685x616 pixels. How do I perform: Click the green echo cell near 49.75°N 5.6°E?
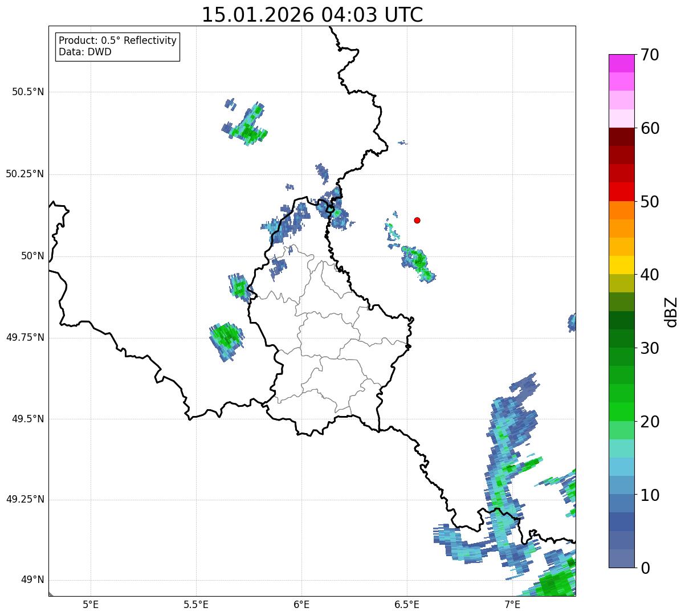coord(226,341)
